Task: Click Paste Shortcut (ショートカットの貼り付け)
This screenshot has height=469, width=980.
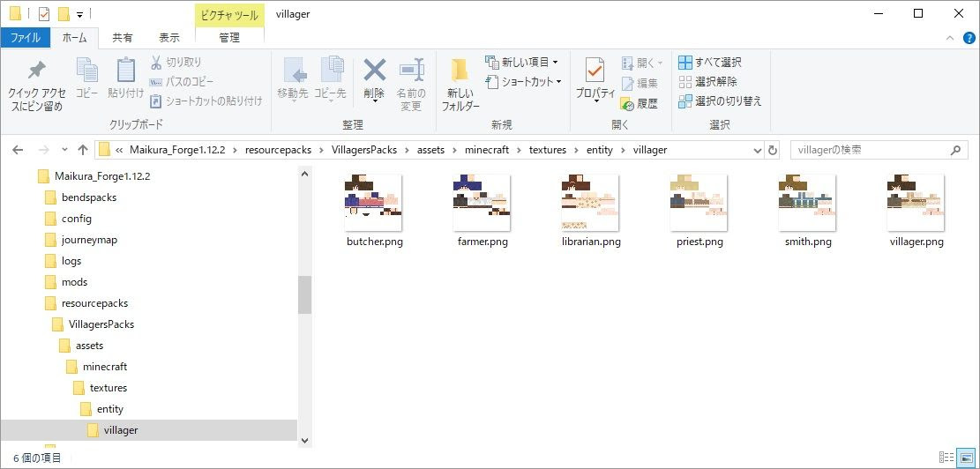Action: click(206, 100)
